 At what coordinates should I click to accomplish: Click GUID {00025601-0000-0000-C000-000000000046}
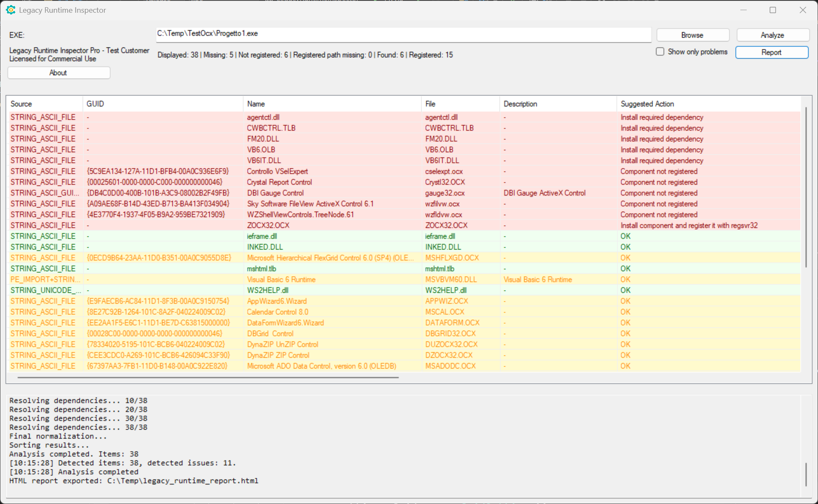pos(154,182)
